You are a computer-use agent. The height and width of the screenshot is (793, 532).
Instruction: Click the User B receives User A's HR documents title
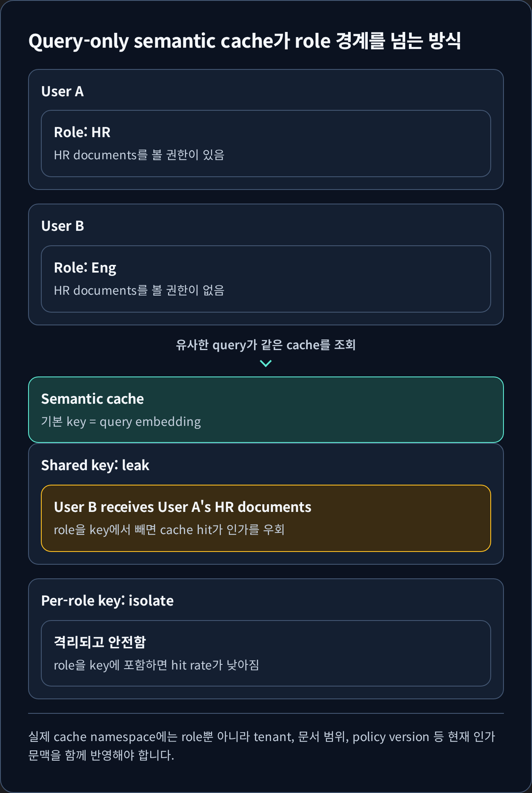(x=183, y=507)
